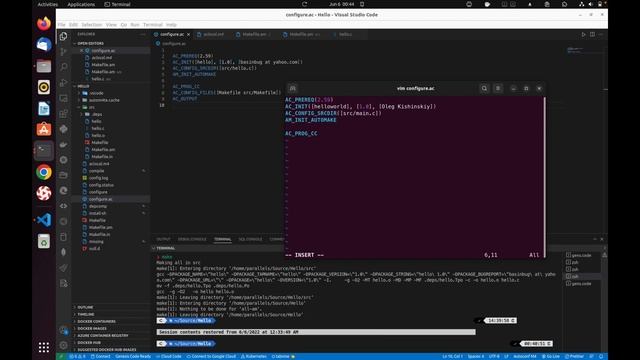Open the File menu

(61, 24)
